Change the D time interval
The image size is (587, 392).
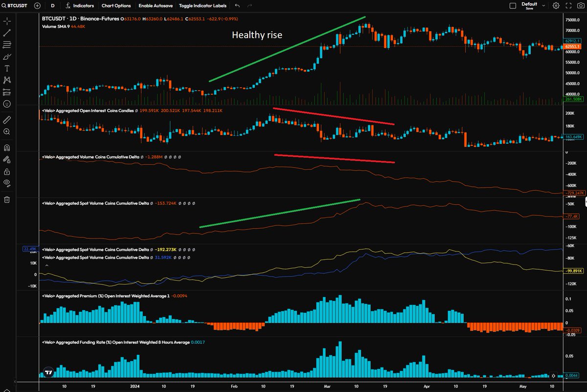click(x=53, y=6)
